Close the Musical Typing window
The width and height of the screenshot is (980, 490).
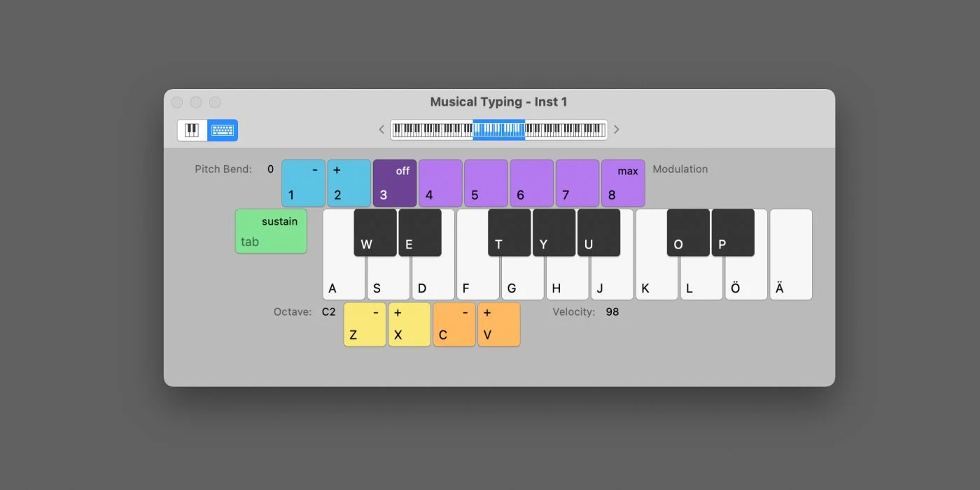(177, 102)
